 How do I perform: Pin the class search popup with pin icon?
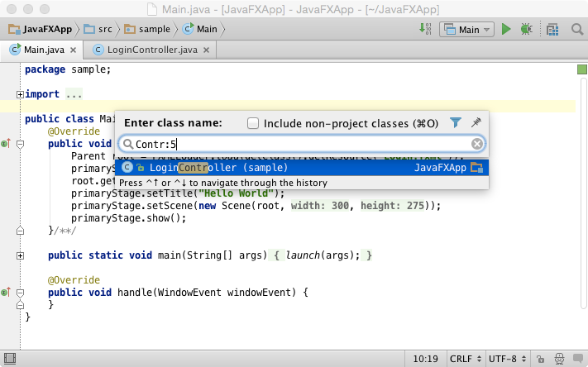[x=476, y=122]
